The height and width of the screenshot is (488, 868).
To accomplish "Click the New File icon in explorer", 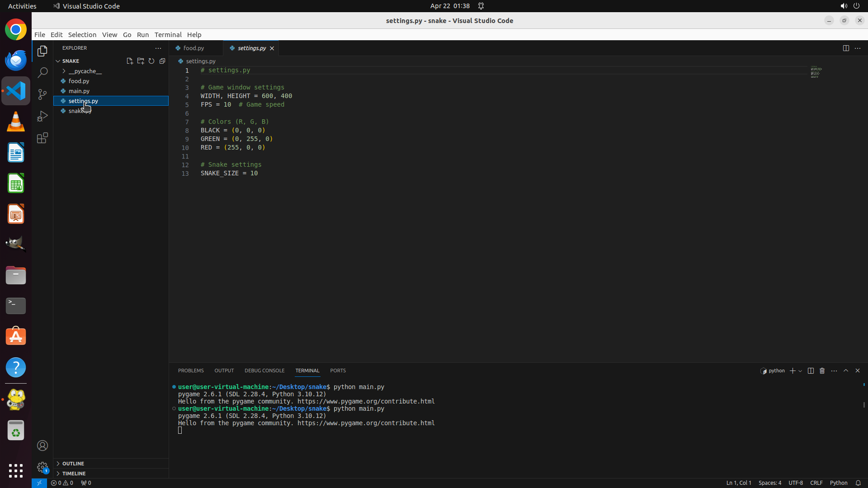I will [130, 61].
